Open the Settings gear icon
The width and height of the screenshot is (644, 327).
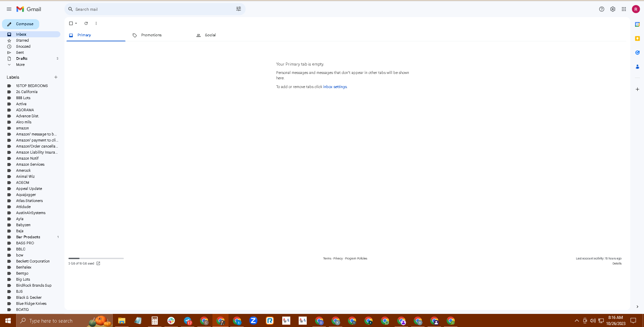click(613, 9)
